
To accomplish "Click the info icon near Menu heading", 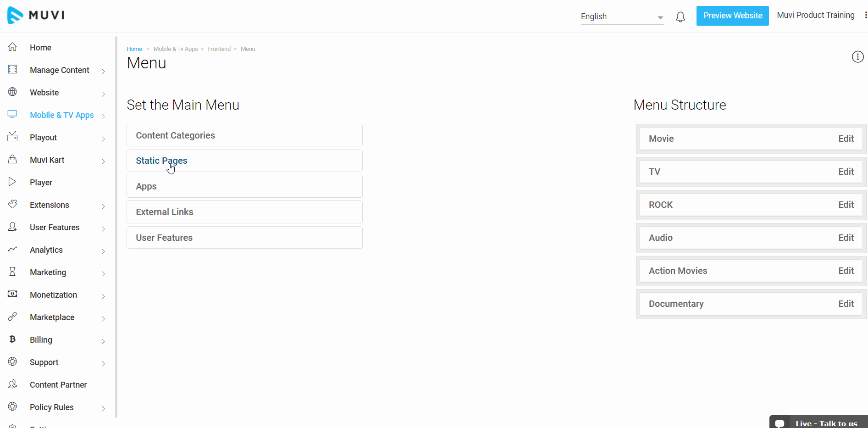I will 857,57.
